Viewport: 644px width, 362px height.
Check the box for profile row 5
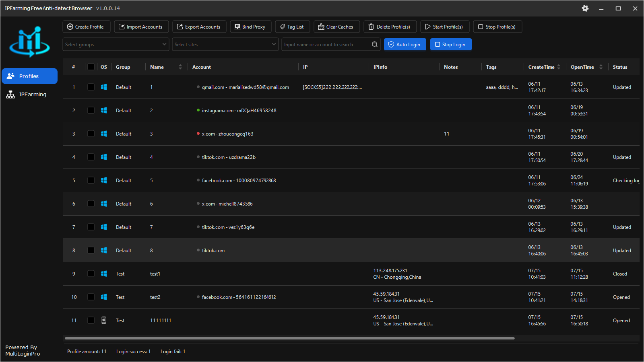91,180
